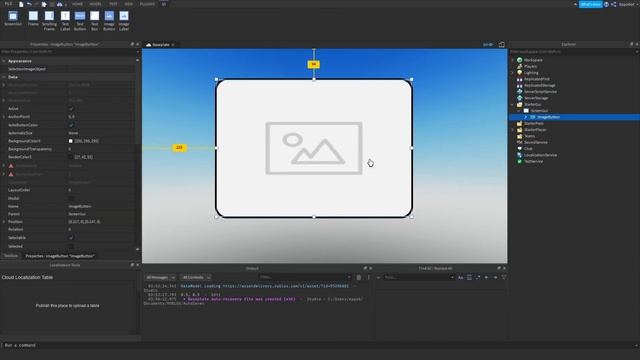Click the image placeholder inside the ImageButton
640x360 pixels.
pyautogui.click(x=314, y=148)
